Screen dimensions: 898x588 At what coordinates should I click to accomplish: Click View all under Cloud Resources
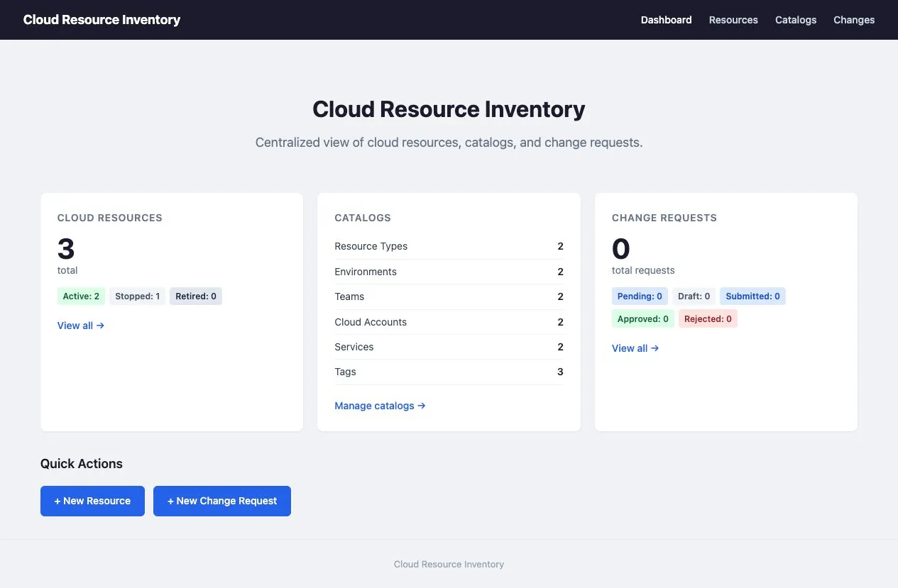pyautogui.click(x=81, y=326)
